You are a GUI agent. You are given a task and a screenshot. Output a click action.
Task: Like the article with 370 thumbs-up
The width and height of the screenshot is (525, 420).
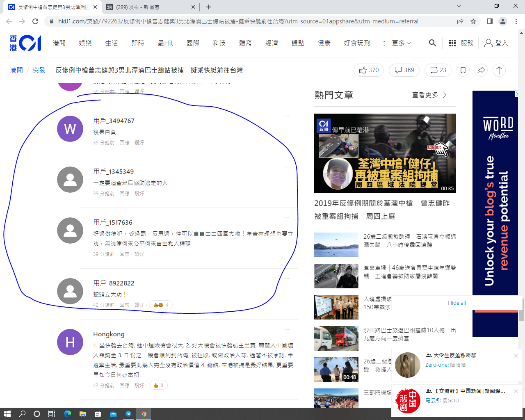(x=369, y=70)
